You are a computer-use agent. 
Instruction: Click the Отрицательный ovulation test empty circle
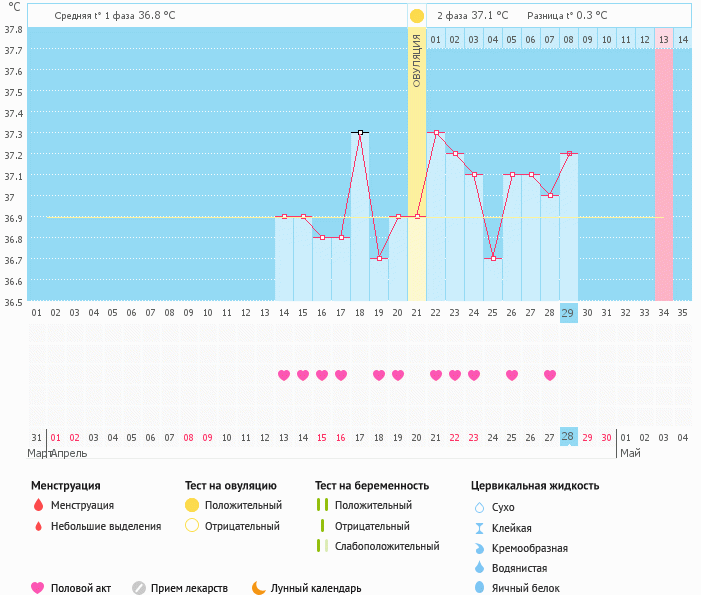(192, 526)
